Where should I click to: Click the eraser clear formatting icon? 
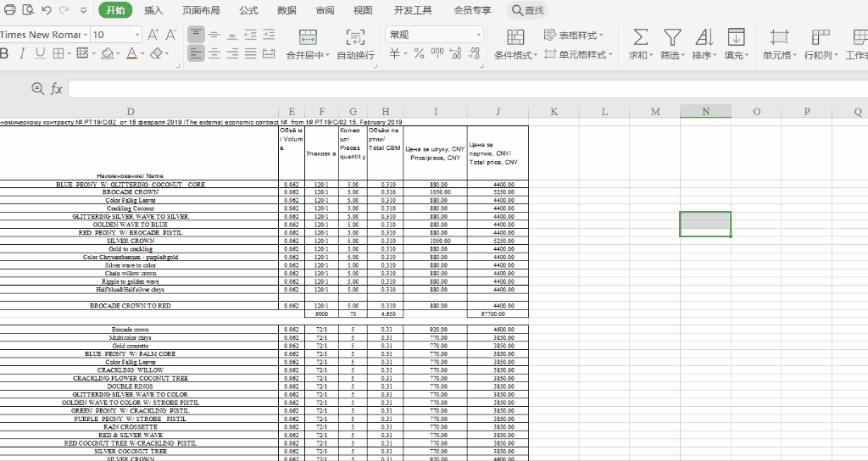[156, 53]
